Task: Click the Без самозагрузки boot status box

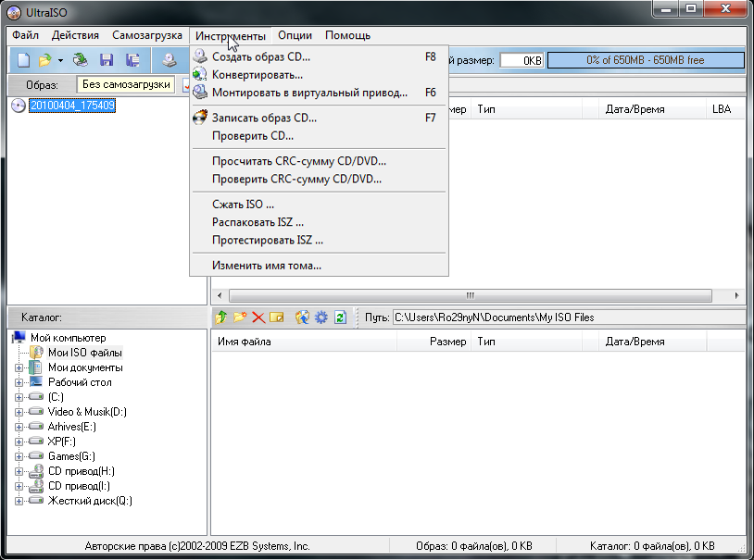Action: click(x=126, y=84)
